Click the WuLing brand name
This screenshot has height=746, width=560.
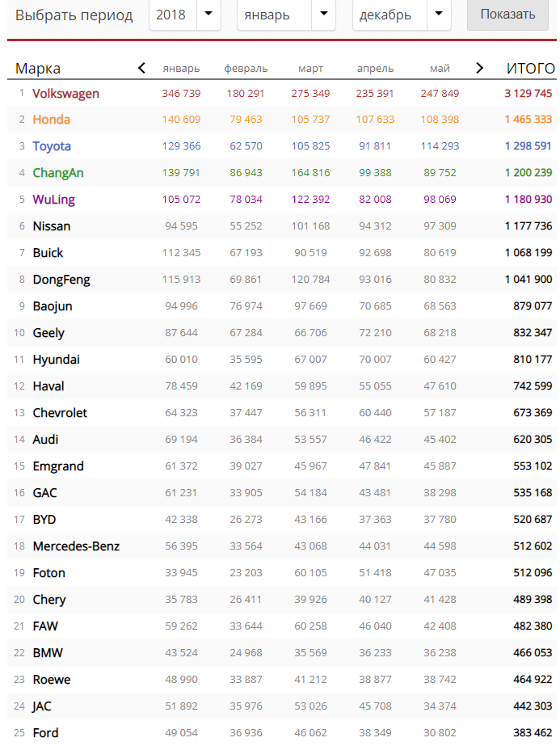click(x=54, y=200)
